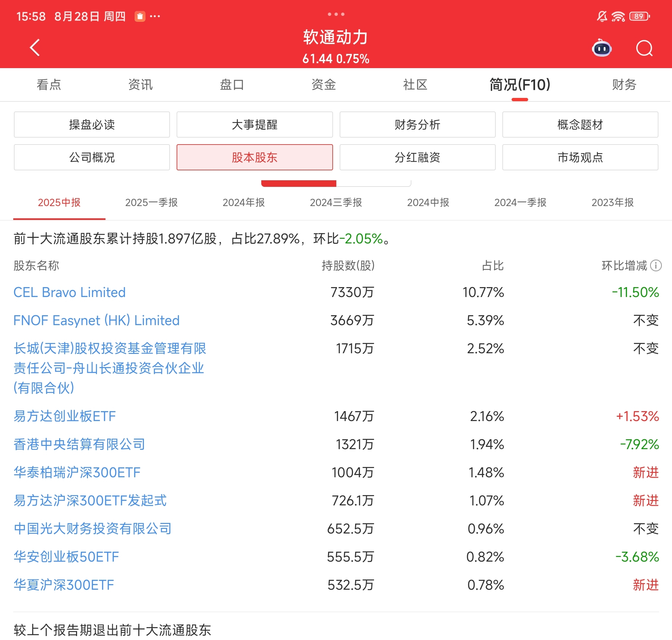Select the 2025中报 report period
672x640 pixels.
tap(59, 202)
